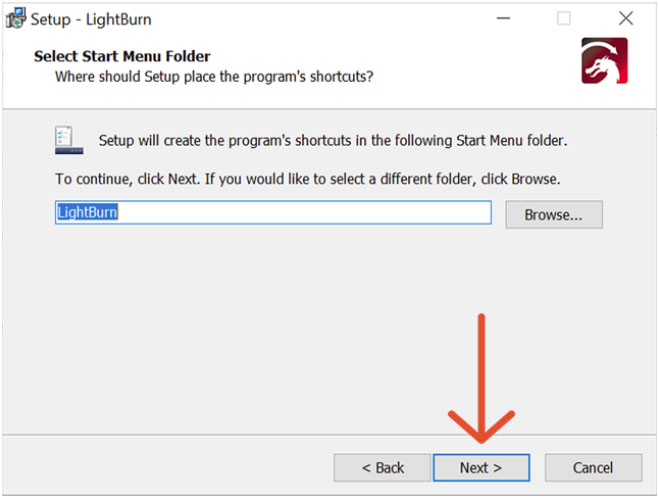Click the 'Setup will create the program's shortcuts' line

point(333,140)
